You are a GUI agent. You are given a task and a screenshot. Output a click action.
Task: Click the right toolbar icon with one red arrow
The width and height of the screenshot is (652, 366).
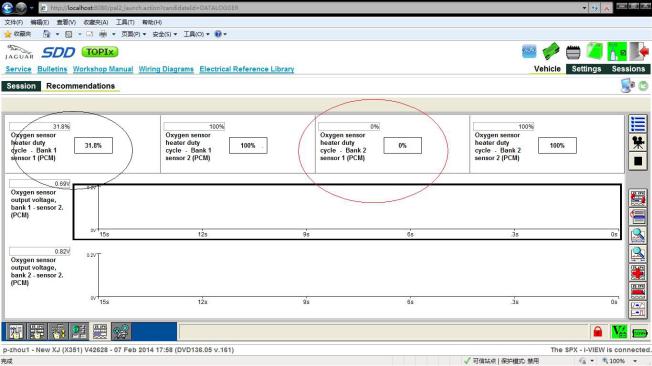point(638,217)
